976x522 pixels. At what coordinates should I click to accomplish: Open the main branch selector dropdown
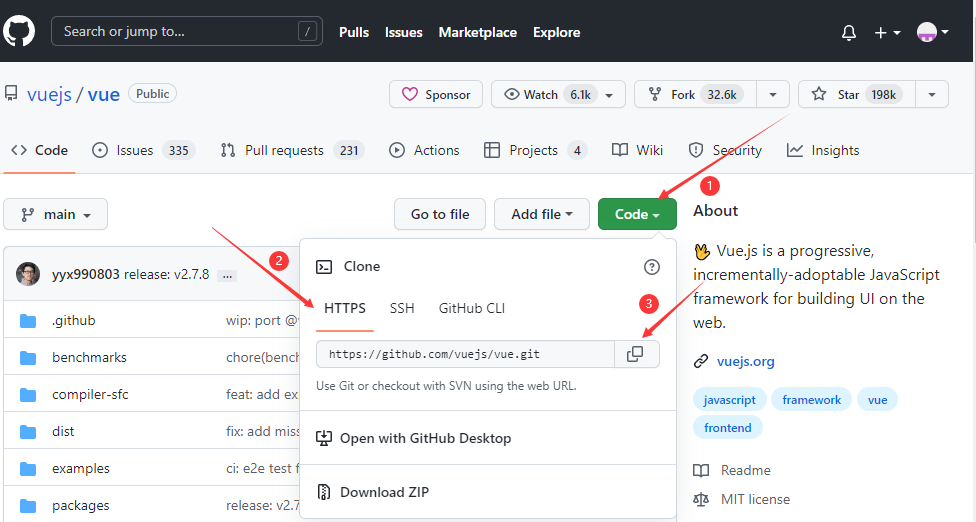pyautogui.click(x=55, y=214)
